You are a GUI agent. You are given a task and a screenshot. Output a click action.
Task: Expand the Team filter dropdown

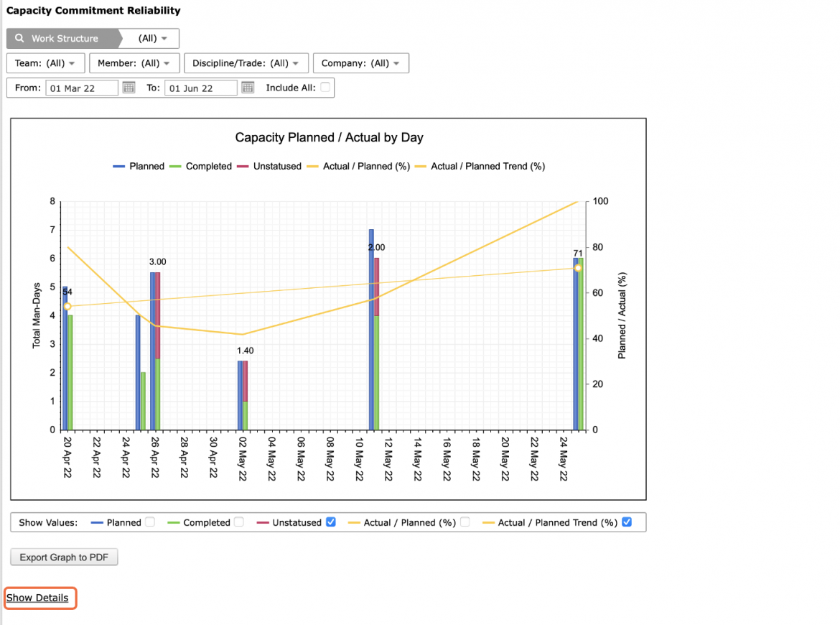(x=45, y=63)
